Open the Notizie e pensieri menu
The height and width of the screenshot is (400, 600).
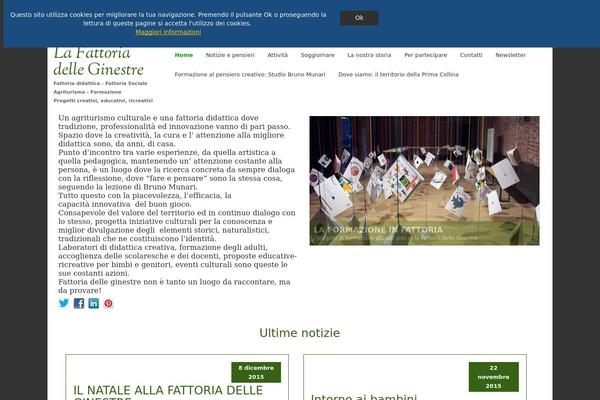[x=230, y=55]
